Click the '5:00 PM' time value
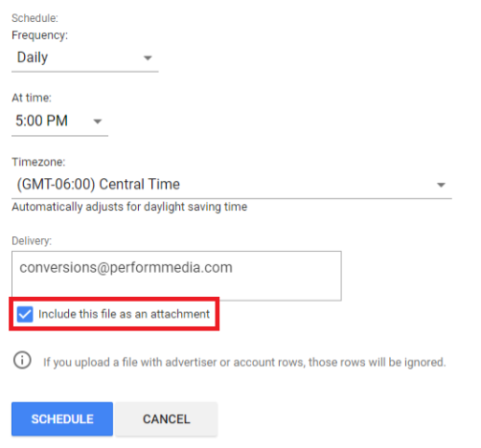481x448 pixels. (x=41, y=121)
